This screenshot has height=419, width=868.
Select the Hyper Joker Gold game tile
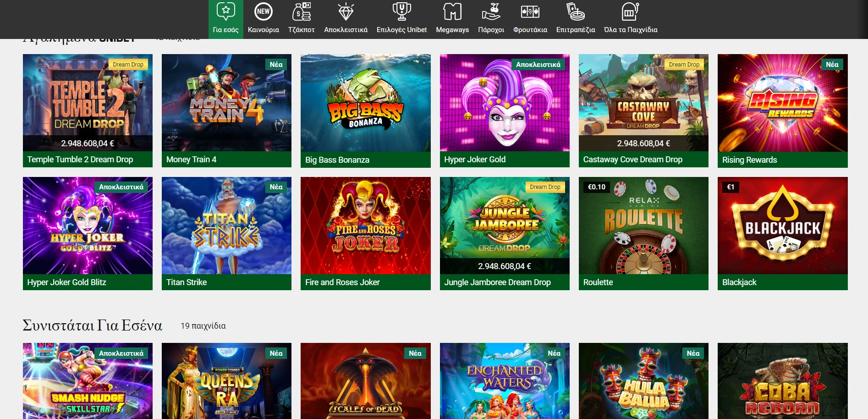pos(505,110)
